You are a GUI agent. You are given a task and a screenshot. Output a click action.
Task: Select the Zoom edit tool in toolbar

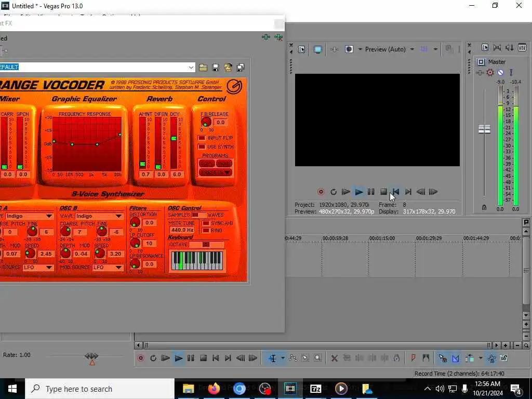pyautogui.click(x=318, y=358)
